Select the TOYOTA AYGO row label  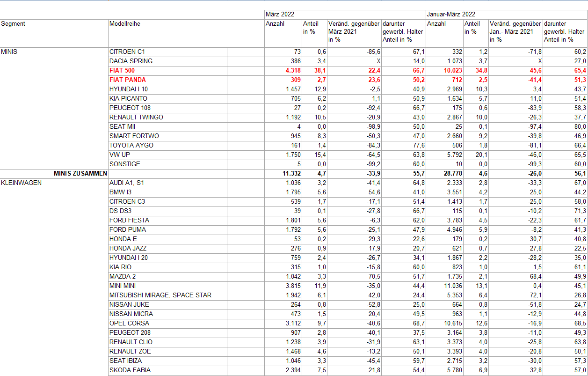pos(131,145)
